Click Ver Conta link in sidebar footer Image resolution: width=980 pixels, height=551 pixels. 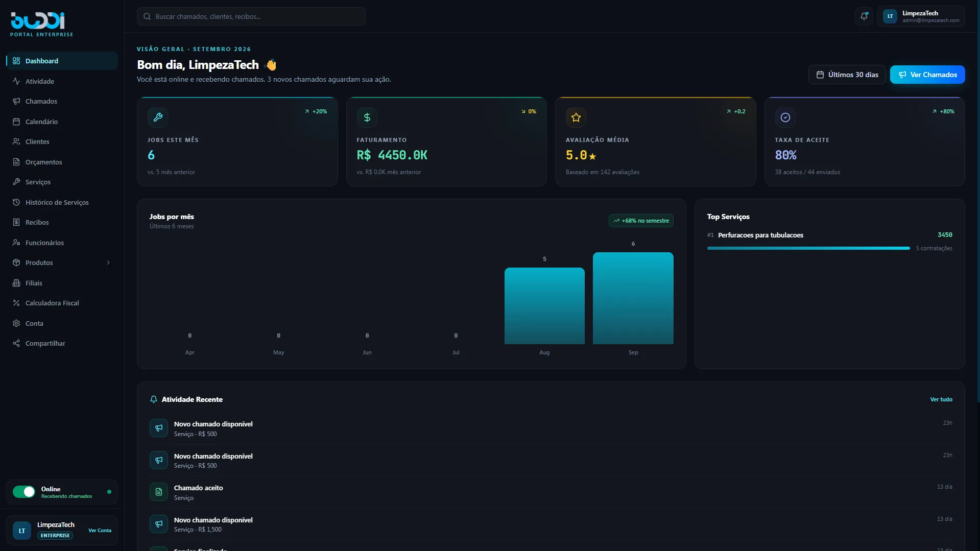[100, 531]
